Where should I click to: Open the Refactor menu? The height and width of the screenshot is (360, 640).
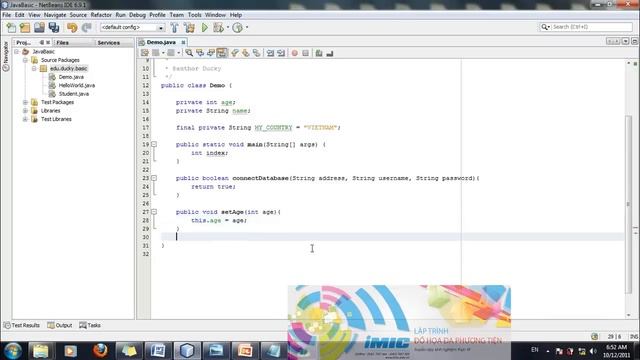pos(101,15)
